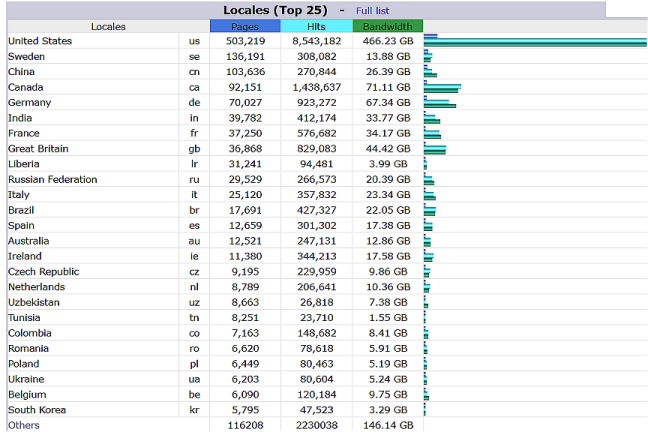The height and width of the screenshot is (432, 648).
Task: Click hits value 120,184
Action: 317,394
